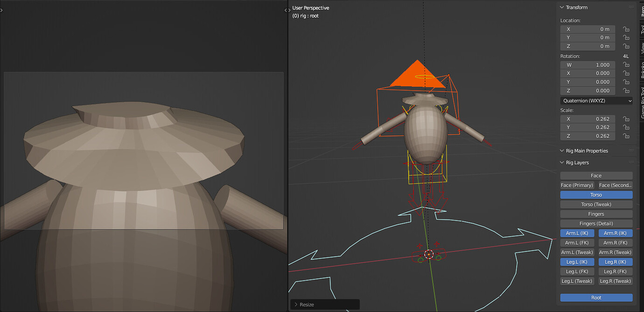Click the Rotation W value field
Image resolution: width=644 pixels, height=312 pixels.
click(588, 65)
